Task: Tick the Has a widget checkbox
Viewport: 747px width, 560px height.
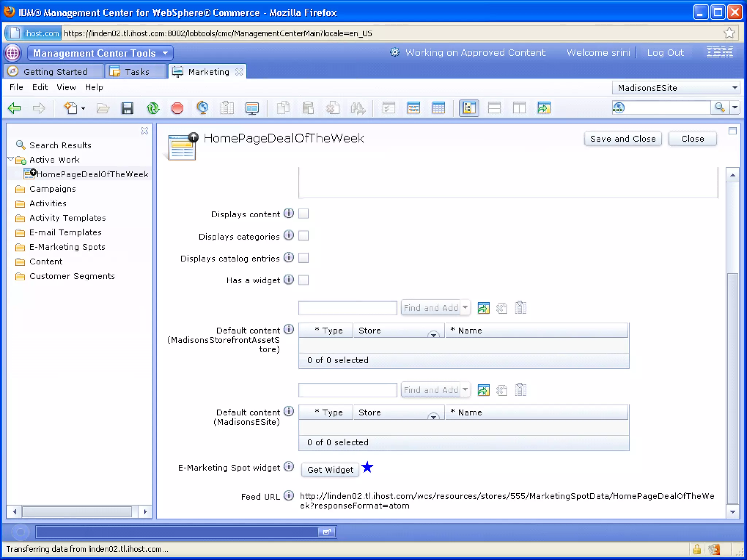Action: point(303,280)
